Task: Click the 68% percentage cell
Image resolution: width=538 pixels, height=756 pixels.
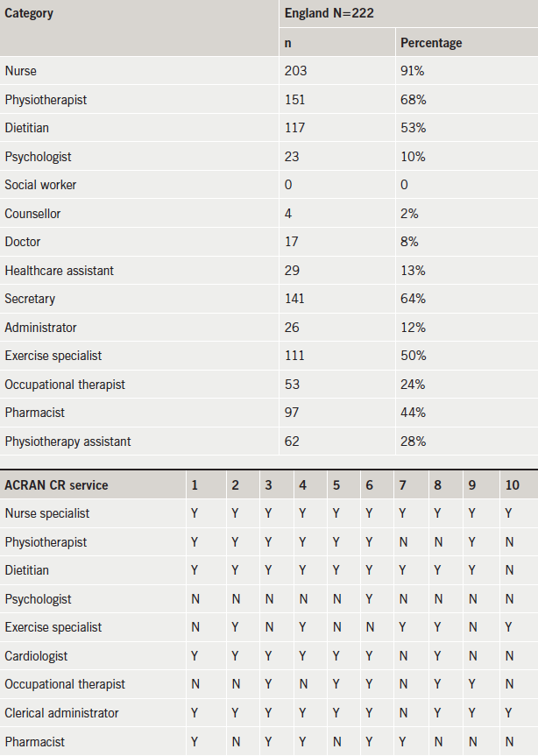Action: (x=413, y=100)
